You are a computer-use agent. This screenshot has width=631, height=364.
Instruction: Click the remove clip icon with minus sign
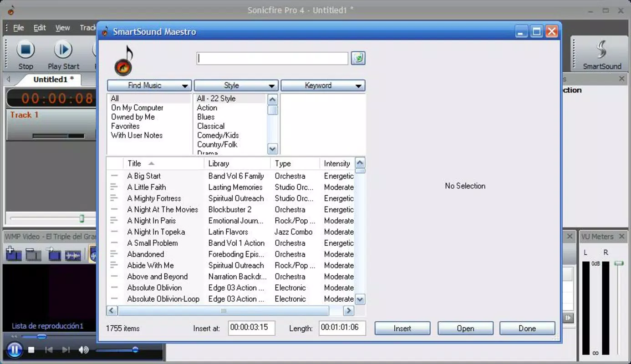pos(33,254)
